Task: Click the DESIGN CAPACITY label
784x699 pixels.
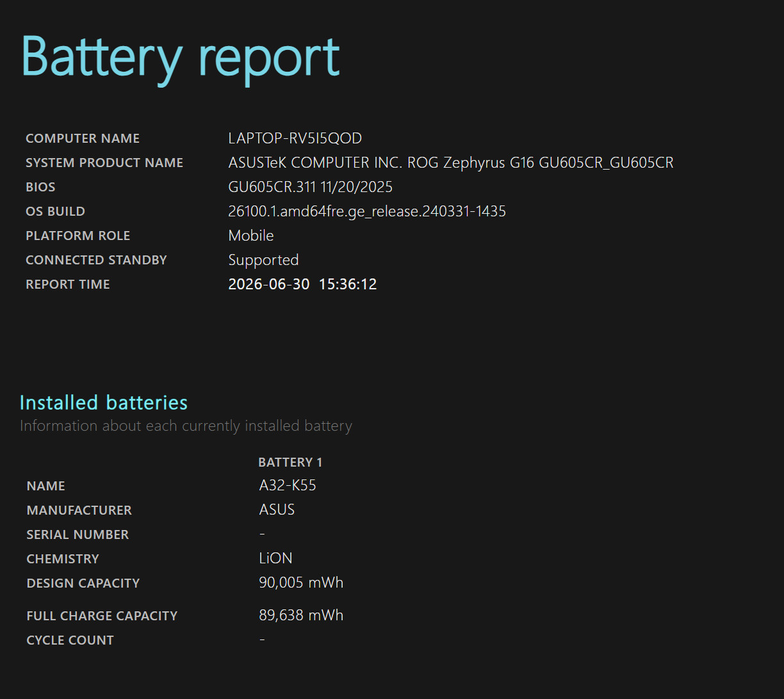Action: 83,583
